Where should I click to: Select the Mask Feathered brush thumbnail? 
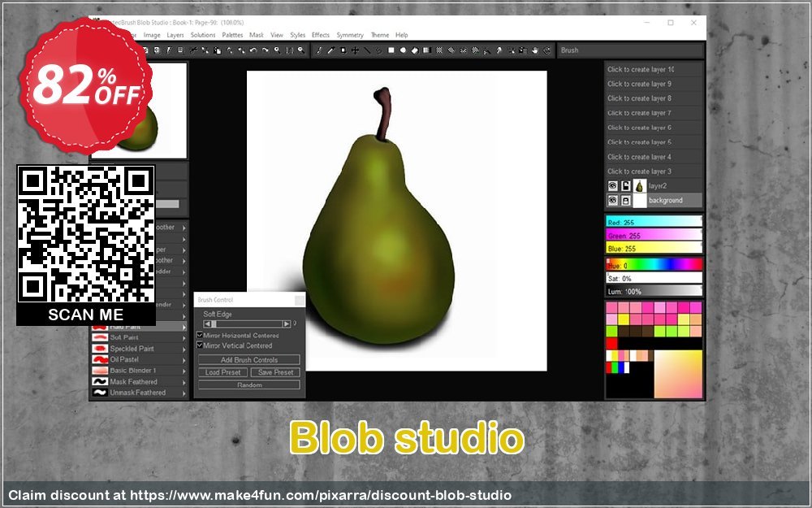(x=99, y=381)
